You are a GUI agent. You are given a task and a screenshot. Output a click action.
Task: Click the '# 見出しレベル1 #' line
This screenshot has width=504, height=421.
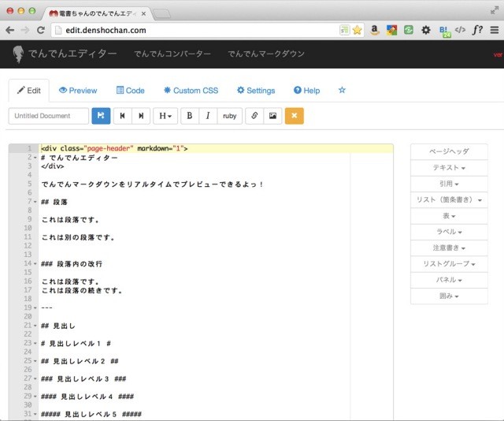(x=76, y=344)
